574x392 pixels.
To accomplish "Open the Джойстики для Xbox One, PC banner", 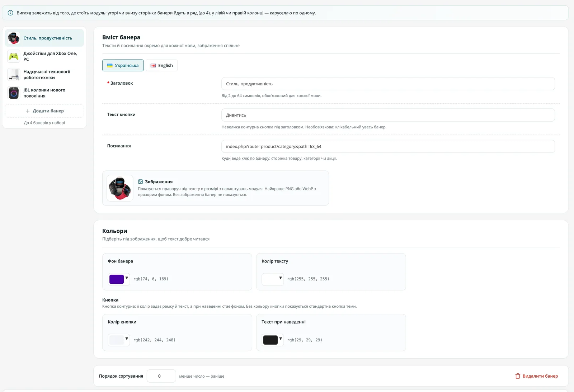I will point(44,56).
